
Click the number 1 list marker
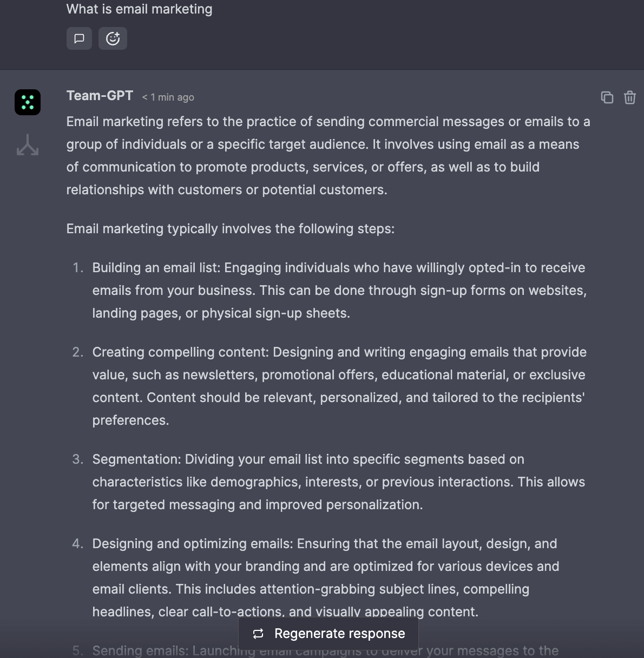click(x=78, y=268)
